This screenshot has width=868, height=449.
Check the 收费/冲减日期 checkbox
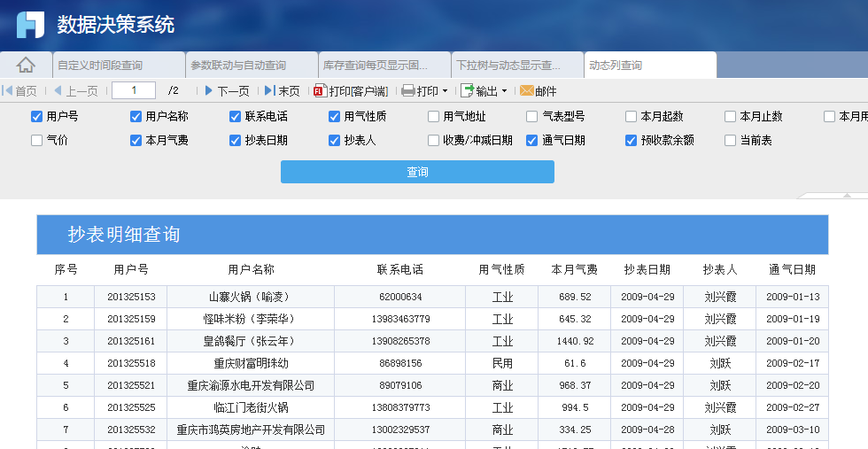tap(433, 140)
